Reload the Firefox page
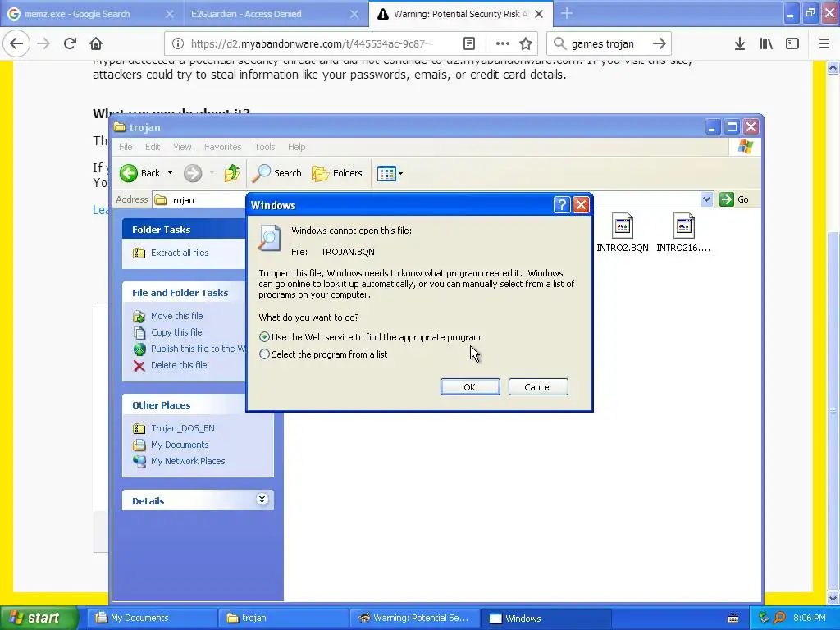The height and width of the screenshot is (630, 840). point(70,43)
